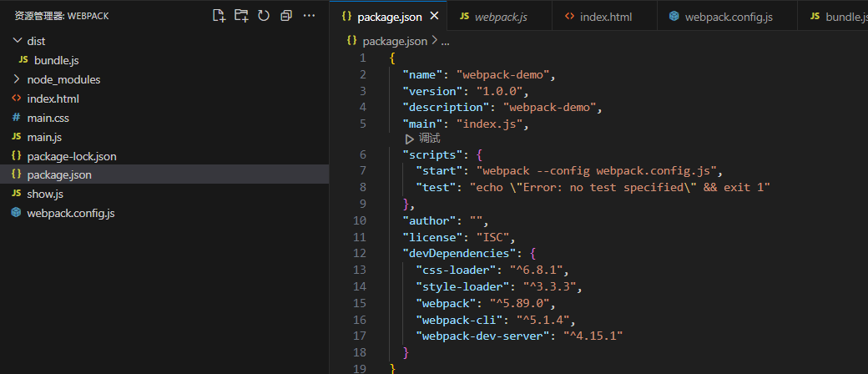This screenshot has width=868, height=374.
Task: Refresh the explorer file list
Action: tap(264, 16)
